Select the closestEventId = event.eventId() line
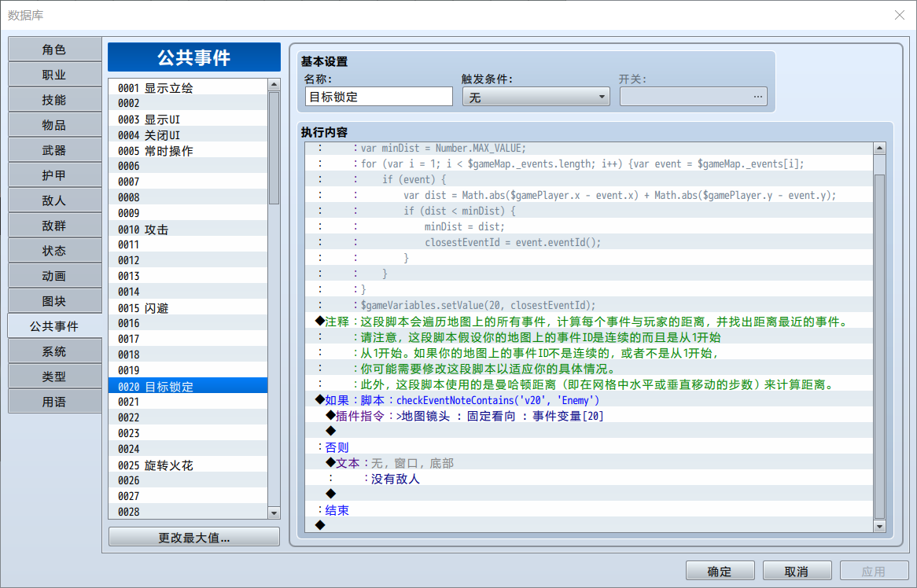This screenshot has width=917, height=588. (589, 242)
